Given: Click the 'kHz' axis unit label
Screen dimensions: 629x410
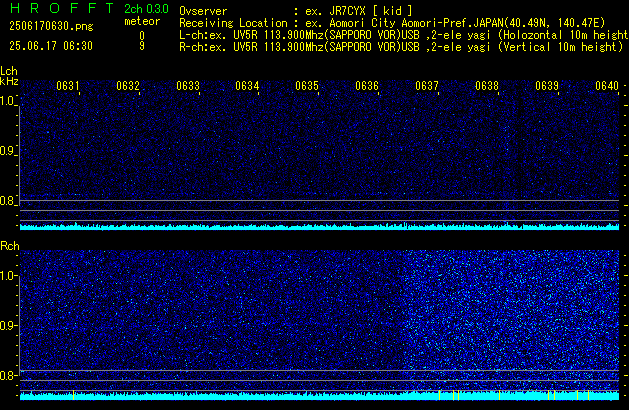Looking at the screenshot, I should 9,81.
